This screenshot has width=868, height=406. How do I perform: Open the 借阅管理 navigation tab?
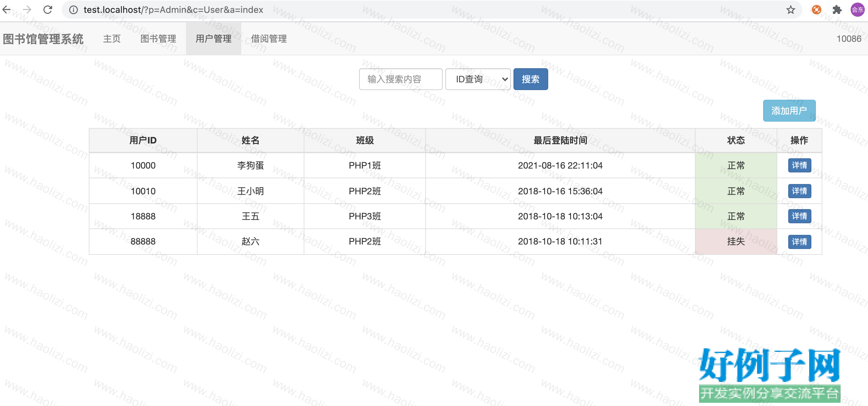coord(269,39)
